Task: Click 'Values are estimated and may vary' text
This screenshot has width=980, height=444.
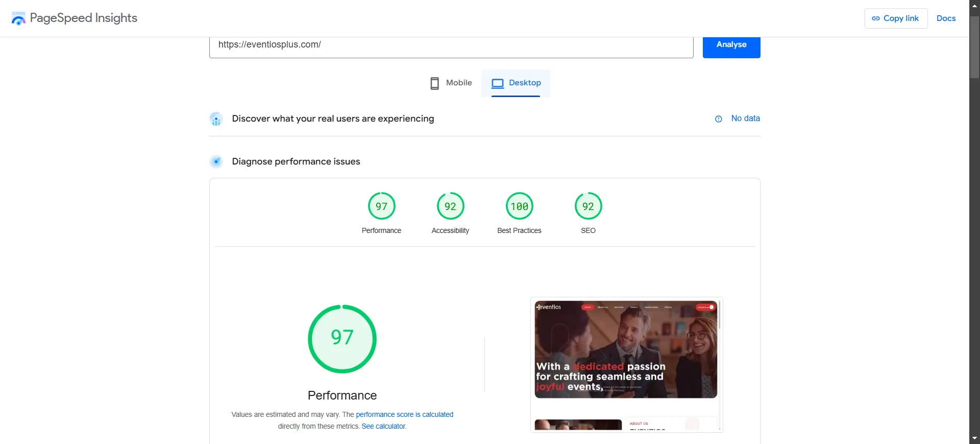Action: pos(285,414)
